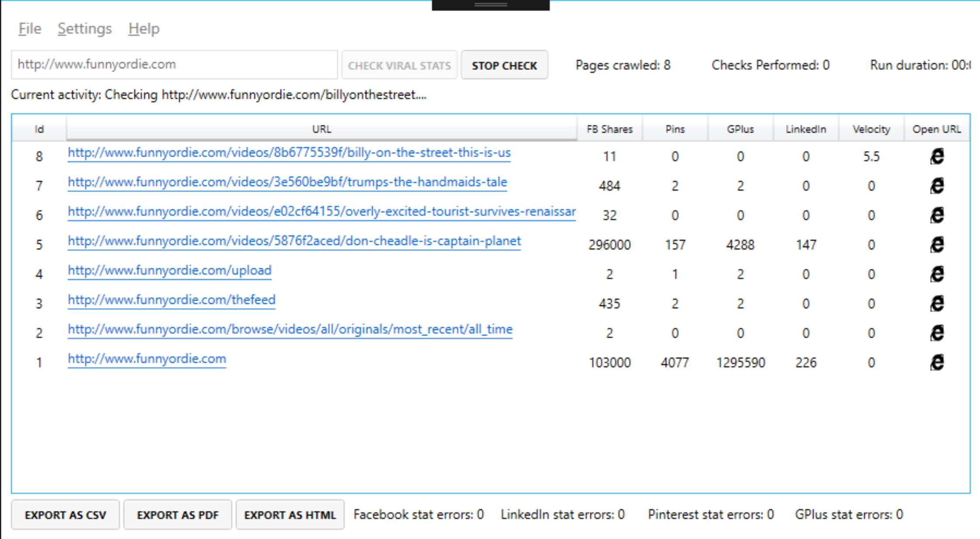Click the dark handle bar at top
The width and height of the screenshot is (980, 539).
tap(491, 5)
